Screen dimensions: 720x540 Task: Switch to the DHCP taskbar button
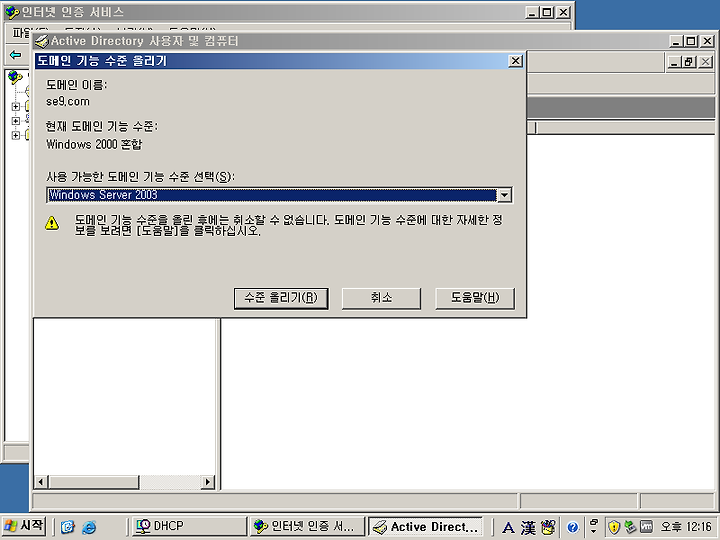point(189,526)
